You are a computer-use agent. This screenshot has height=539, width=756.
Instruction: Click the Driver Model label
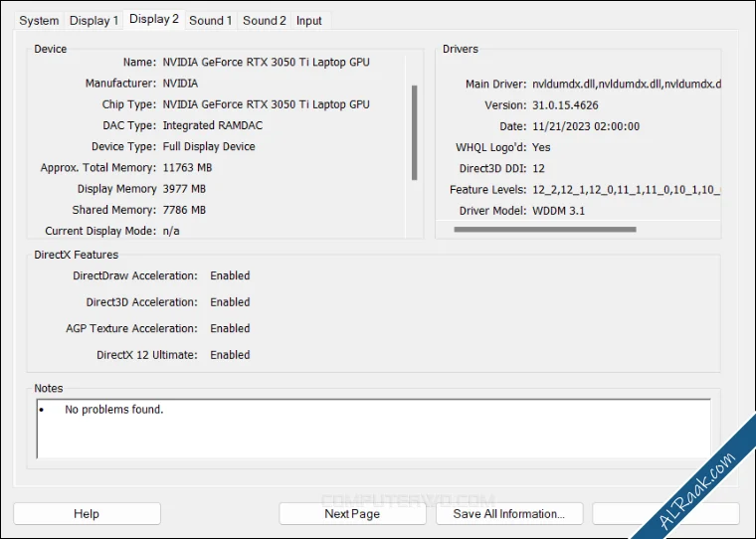(492, 211)
